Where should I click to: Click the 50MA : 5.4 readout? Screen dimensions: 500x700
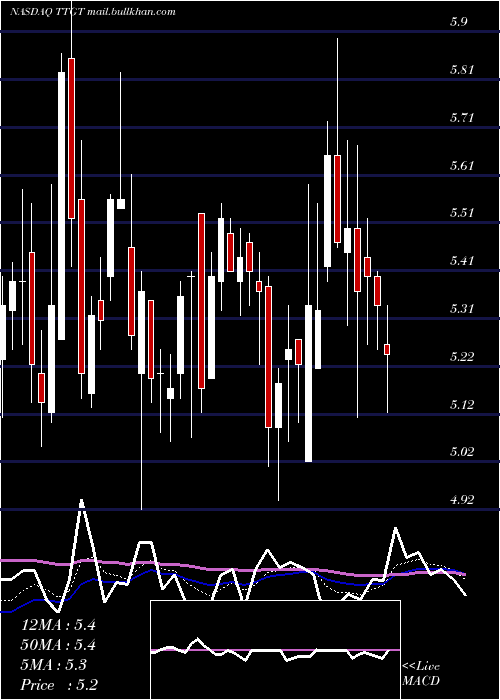coord(58,645)
